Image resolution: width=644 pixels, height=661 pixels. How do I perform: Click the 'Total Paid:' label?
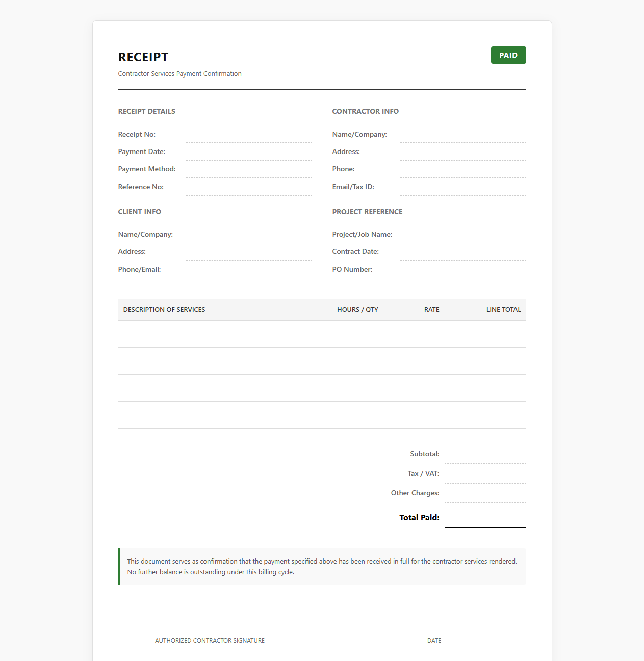click(420, 518)
